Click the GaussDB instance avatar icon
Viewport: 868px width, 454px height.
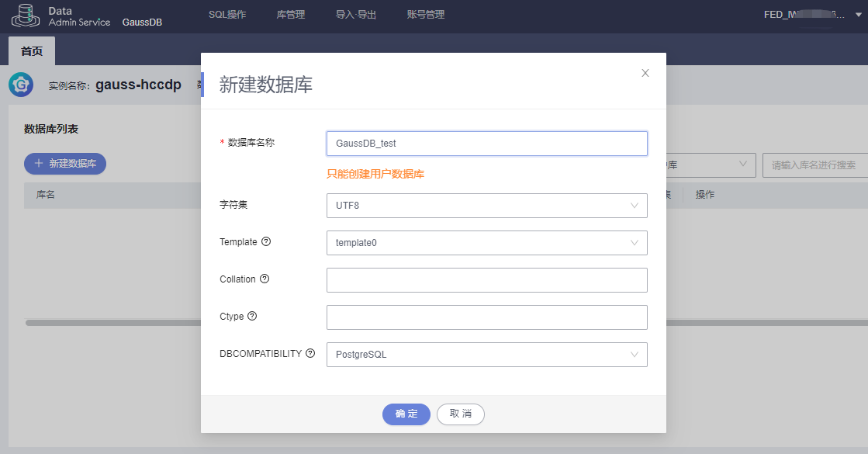point(21,85)
